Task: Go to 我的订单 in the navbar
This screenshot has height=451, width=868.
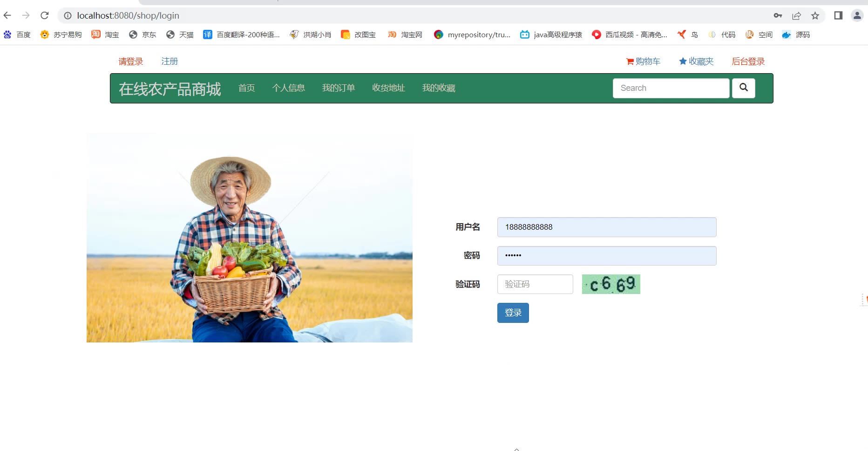Action: coord(338,88)
